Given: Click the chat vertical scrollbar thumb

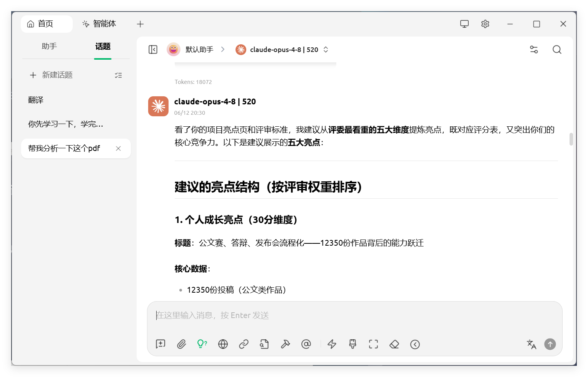Looking at the screenshot, I should (571, 139).
